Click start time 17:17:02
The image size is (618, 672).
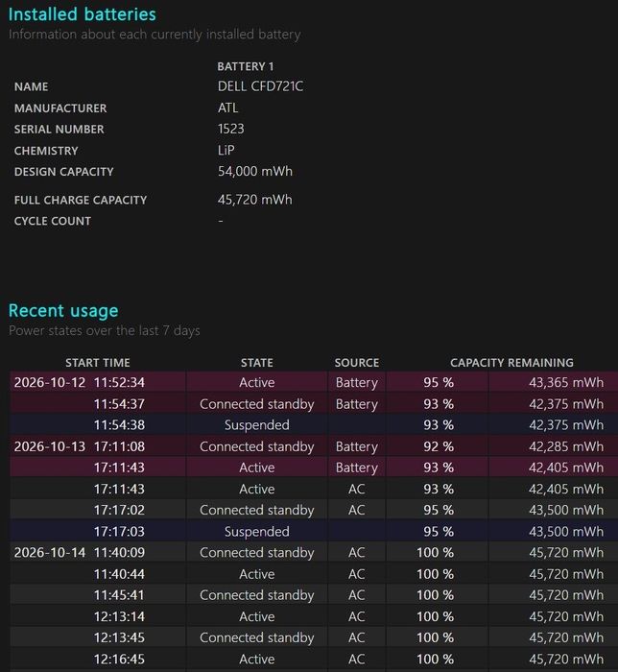(120, 510)
